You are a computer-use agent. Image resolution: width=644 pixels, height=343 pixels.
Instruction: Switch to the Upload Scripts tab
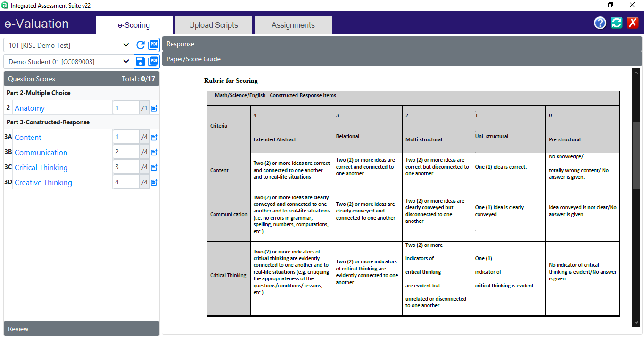click(x=214, y=25)
